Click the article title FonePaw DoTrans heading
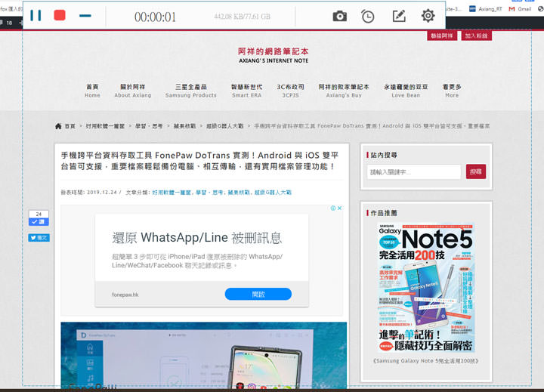Screen dimensions: 544x392 (x=199, y=161)
